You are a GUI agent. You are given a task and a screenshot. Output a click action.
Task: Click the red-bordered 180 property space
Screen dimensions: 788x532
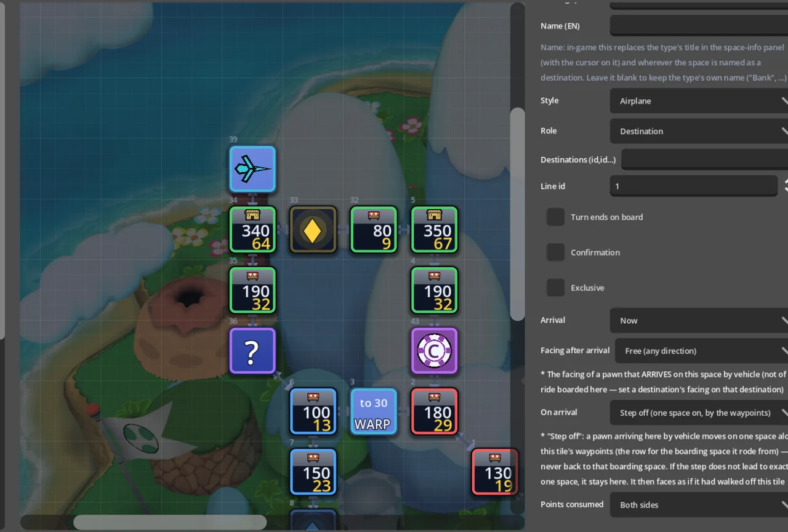pos(435,411)
